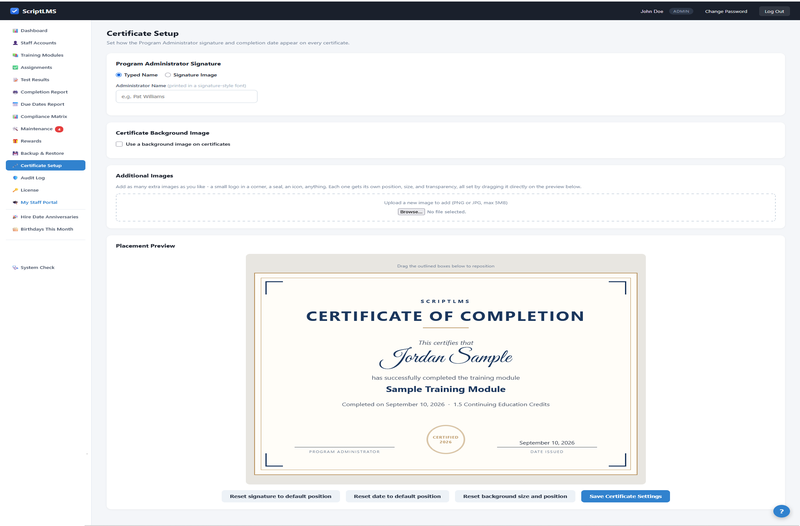
Task: Click the Assignments sidebar icon
Action: (15, 67)
